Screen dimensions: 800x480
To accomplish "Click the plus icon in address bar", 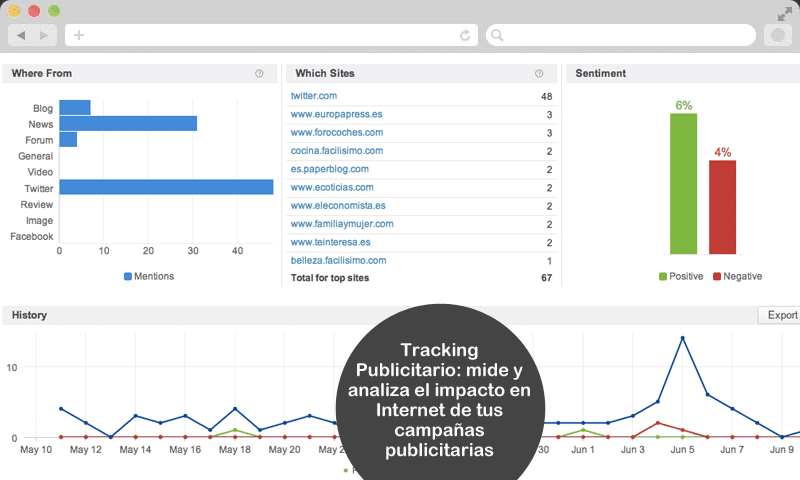I will (x=79, y=35).
